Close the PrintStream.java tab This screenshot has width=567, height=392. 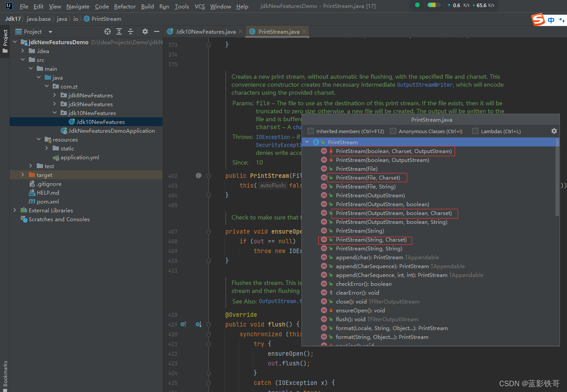click(304, 31)
